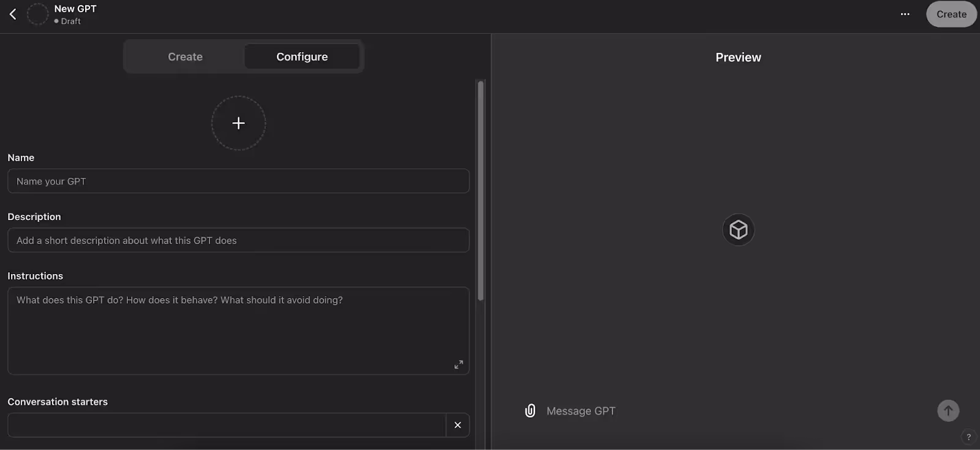Focus the Description input field
Viewport: 980px width, 450px height.
coord(238,240)
